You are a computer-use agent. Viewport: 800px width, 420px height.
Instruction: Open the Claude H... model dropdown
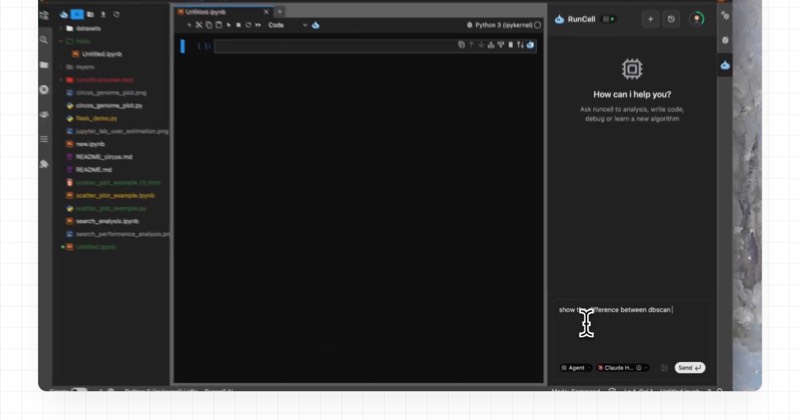tap(622, 367)
